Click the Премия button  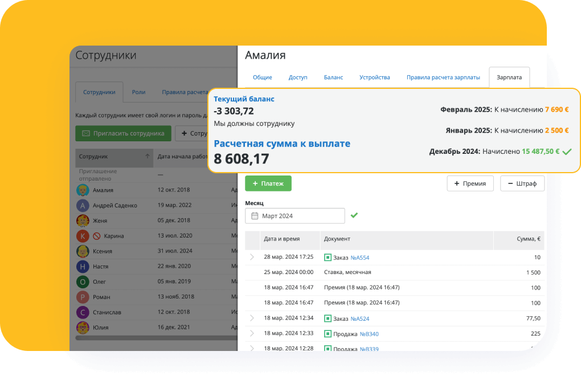click(470, 183)
